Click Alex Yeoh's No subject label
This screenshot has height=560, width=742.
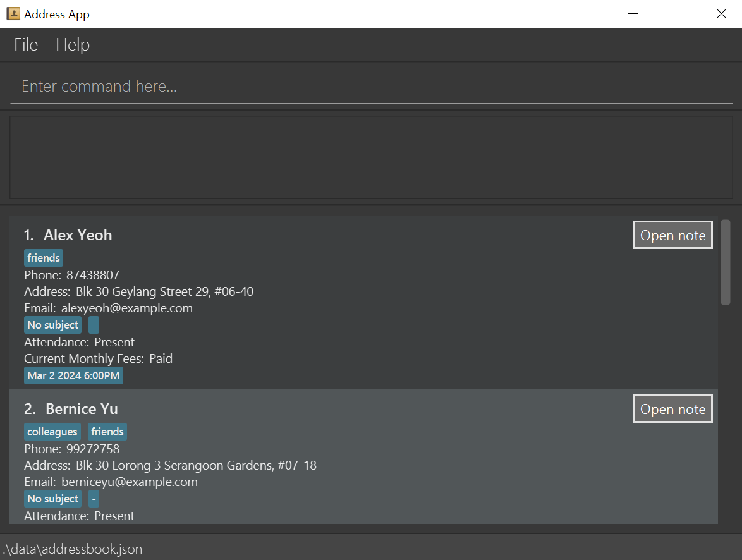click(53, 325)
